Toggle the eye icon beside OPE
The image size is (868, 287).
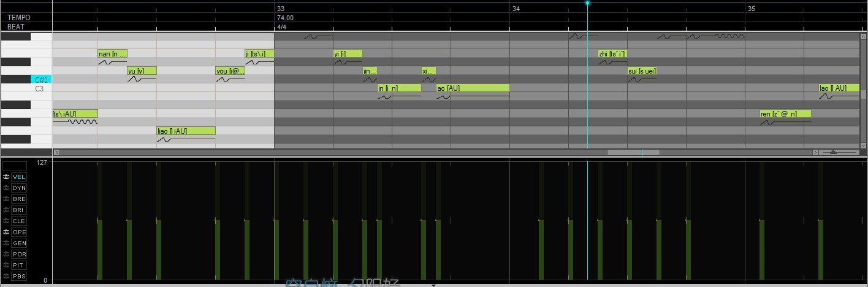(6, 232)
